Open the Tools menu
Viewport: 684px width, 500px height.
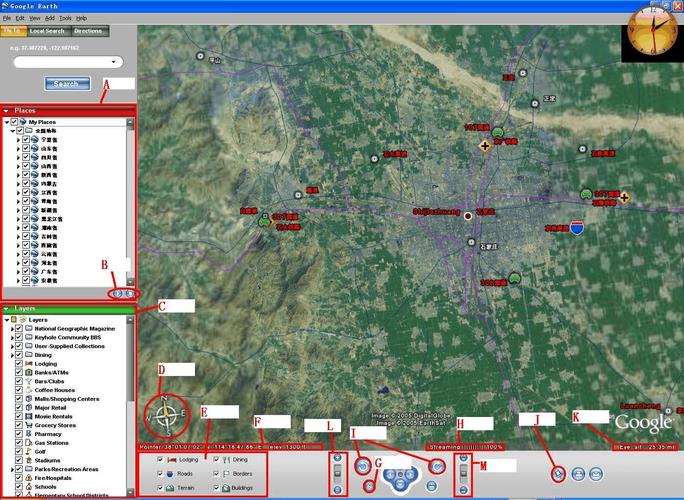point(65,18)
